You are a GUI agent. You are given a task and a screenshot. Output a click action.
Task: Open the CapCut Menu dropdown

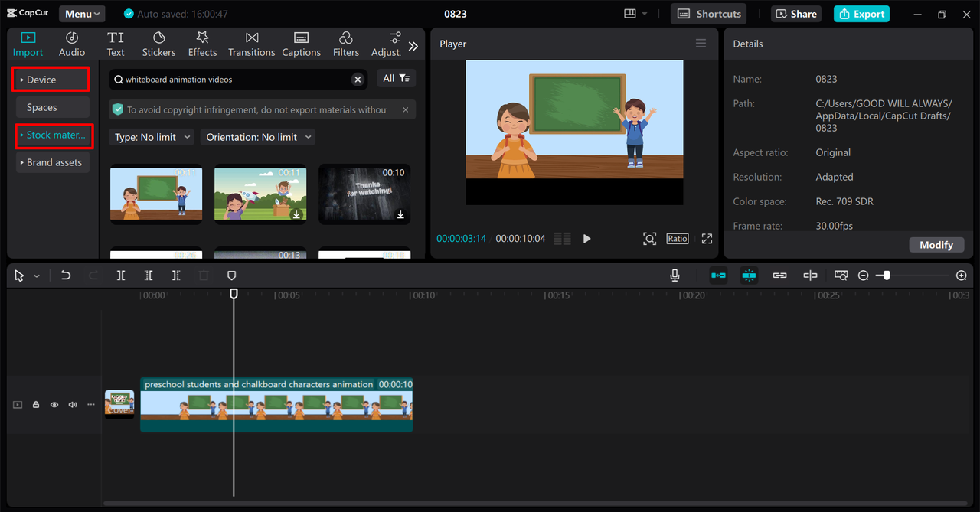(82, 14)
